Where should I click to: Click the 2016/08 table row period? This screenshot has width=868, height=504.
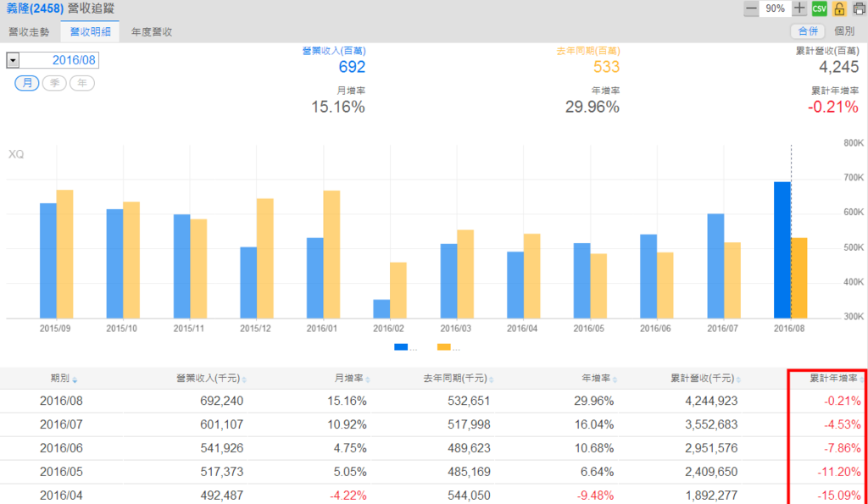click(x=61, y=401)
